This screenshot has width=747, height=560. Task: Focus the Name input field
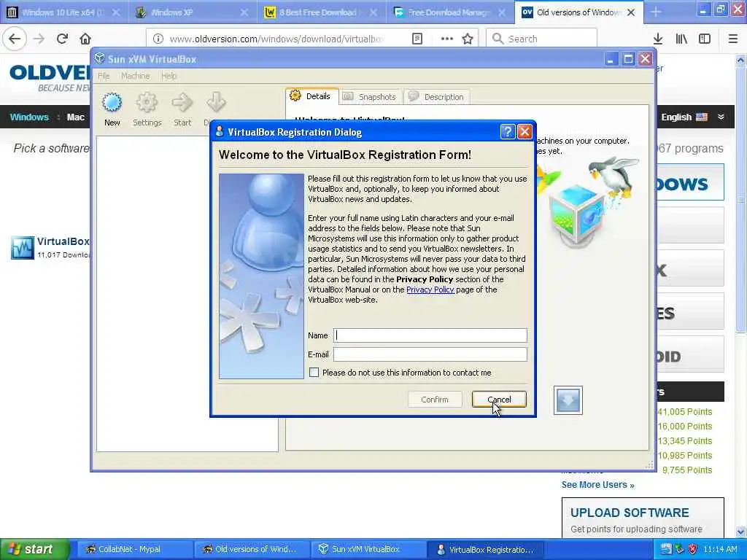point(430,335)
